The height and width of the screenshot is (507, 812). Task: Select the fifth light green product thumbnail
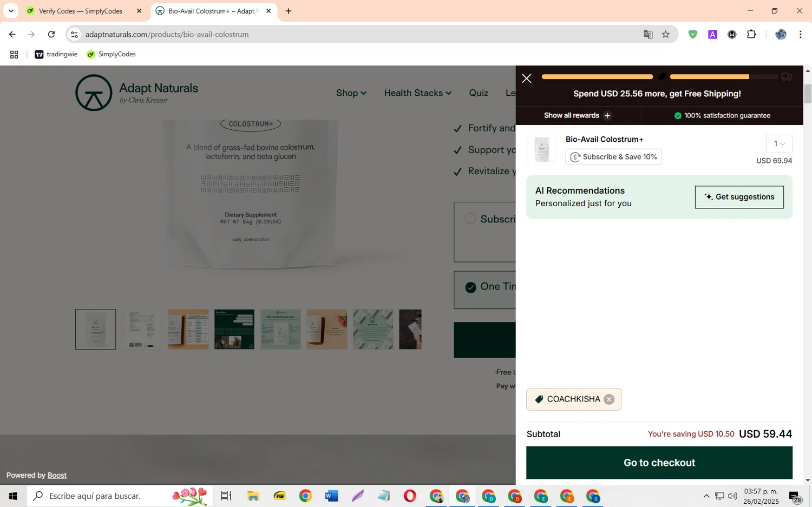[x=280, y=330]
